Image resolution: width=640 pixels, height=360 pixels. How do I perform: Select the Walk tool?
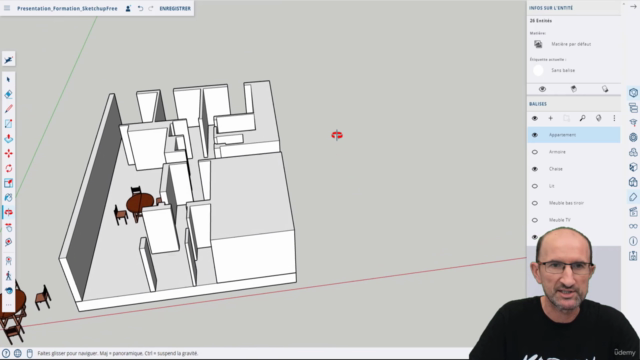9,276
